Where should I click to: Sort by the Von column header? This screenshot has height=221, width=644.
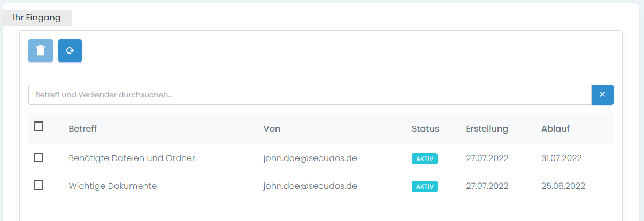[x=272, y=129]
